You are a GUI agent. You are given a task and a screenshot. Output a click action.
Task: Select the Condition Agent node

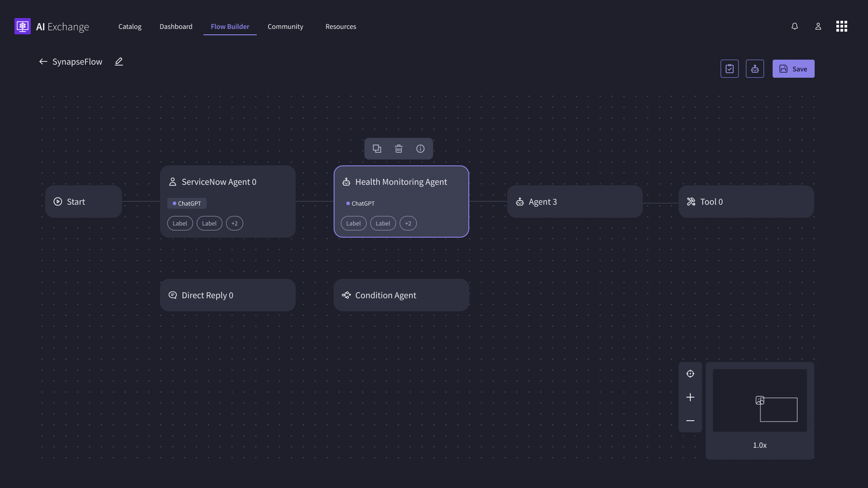401,295
